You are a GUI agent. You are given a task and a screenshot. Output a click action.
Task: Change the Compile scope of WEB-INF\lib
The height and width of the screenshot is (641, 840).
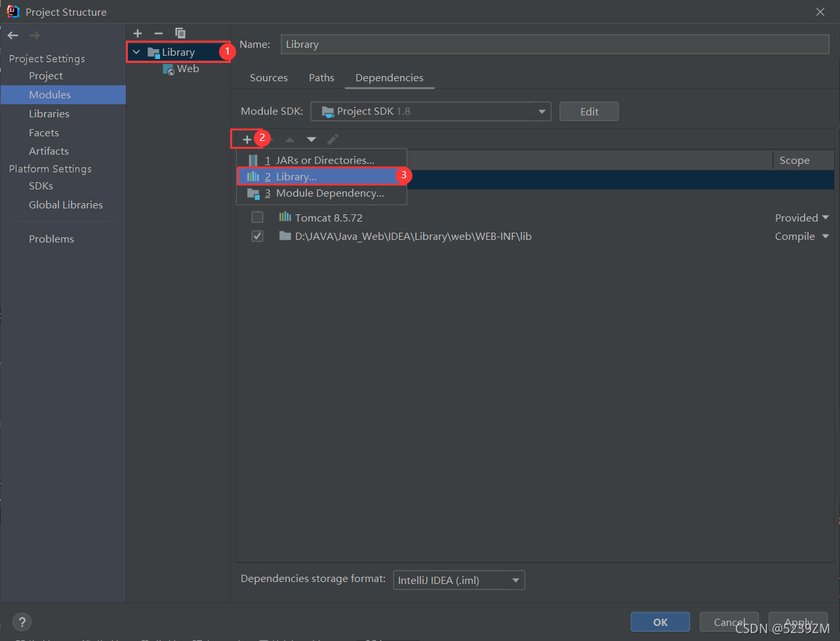click(801, 237)
